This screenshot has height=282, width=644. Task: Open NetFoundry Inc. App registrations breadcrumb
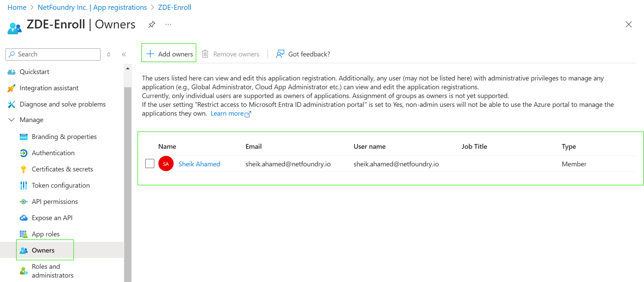(92, 7)
